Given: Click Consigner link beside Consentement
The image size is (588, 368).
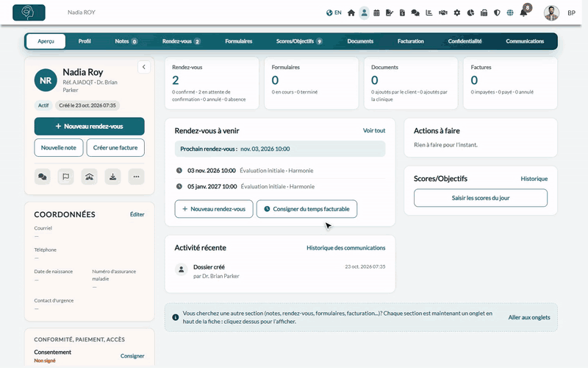Looking at the screenshot, I should click(132, 356).
